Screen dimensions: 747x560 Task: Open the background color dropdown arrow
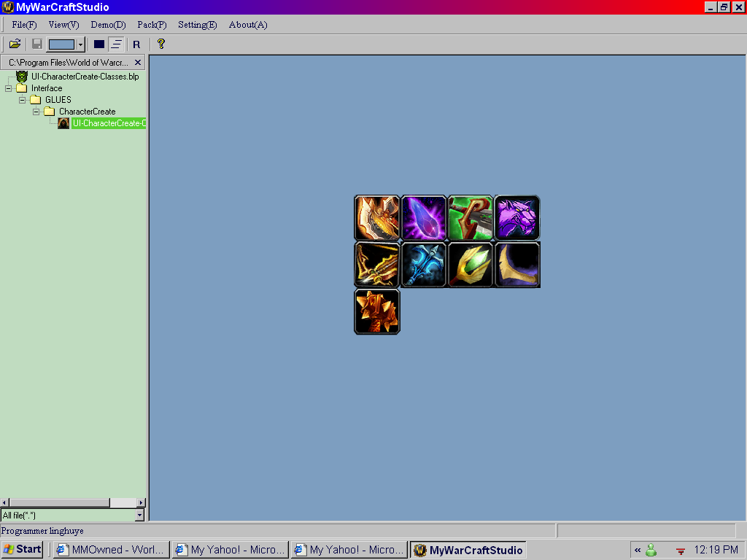click(80, 44)
